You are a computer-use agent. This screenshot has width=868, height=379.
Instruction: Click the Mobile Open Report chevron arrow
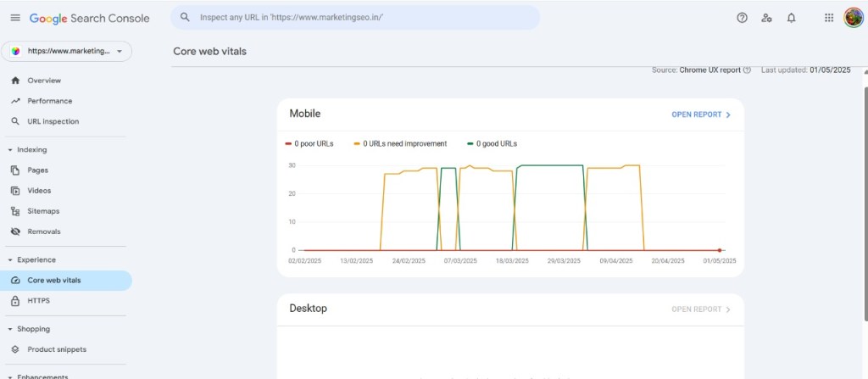tap(728, 114)
